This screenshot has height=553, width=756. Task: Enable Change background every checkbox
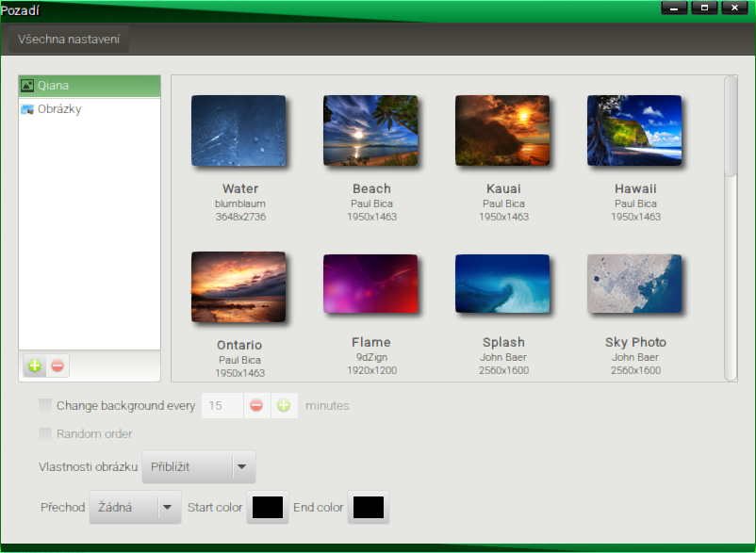(45, 405)
